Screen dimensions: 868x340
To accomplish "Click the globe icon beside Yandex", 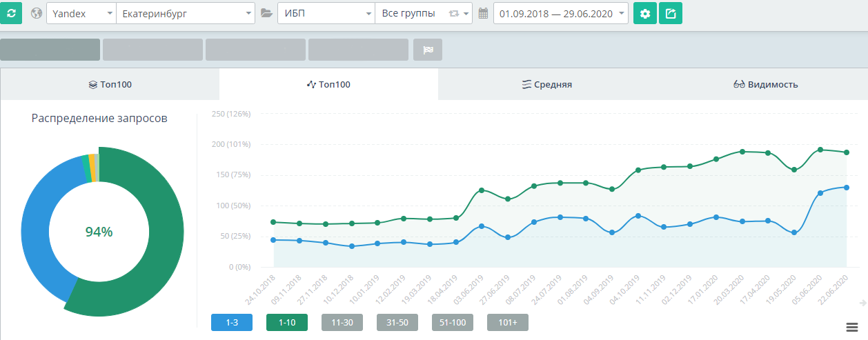I will pos(37,13).
